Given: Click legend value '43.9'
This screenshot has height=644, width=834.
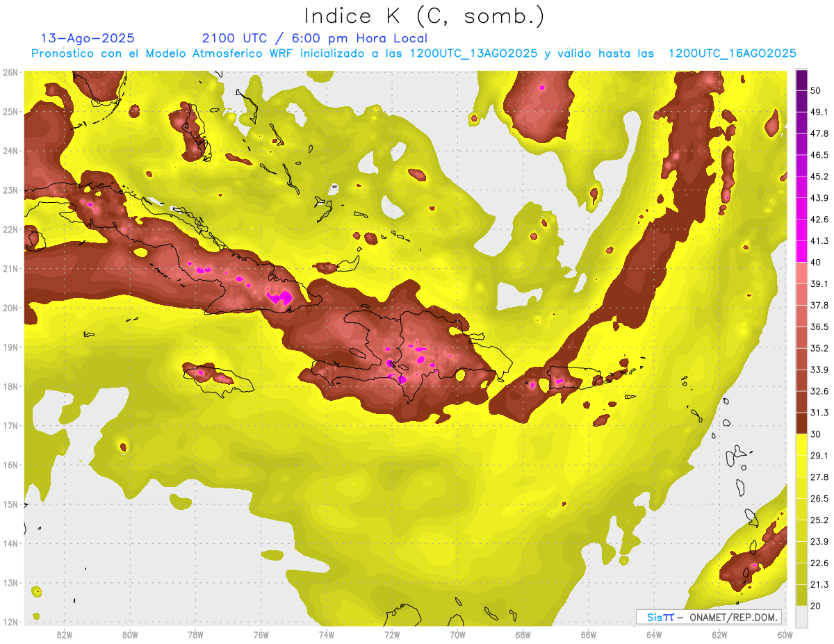Looking at the screenshot, I should [x=819, y=198].
